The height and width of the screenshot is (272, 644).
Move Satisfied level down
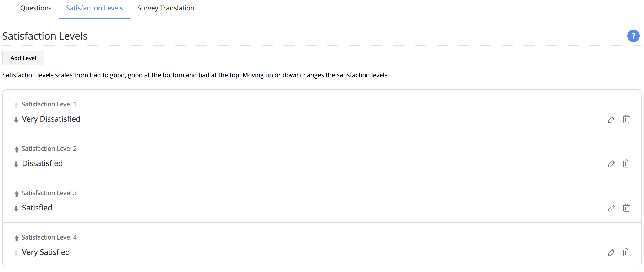point(16,209)
